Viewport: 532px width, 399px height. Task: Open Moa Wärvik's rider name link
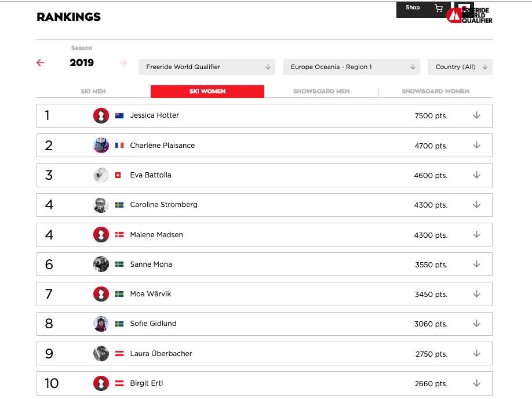click(151, 294)
